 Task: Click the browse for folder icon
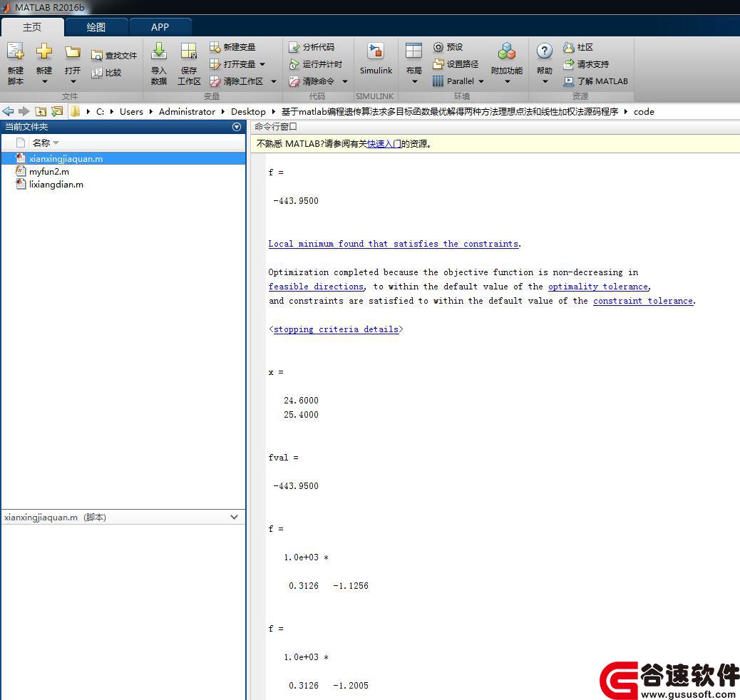coord(57,111)
